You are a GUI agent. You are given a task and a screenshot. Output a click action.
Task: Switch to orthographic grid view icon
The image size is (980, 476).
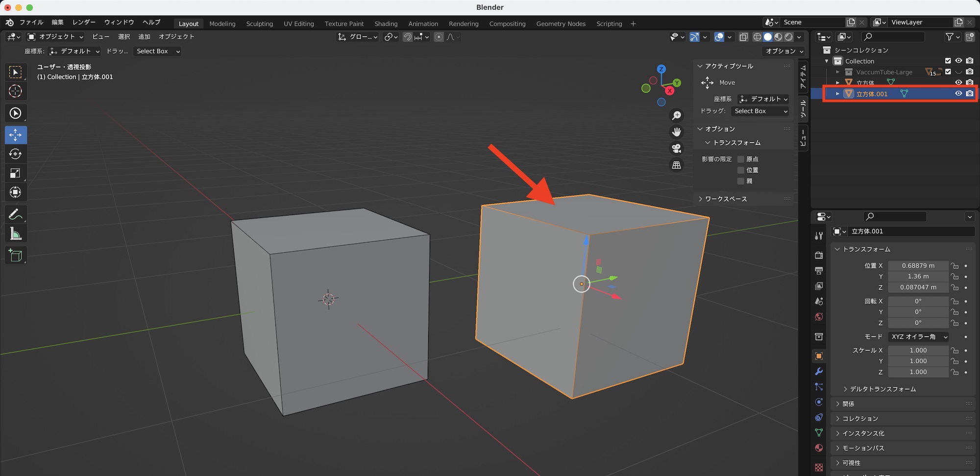tap(677, 165)
